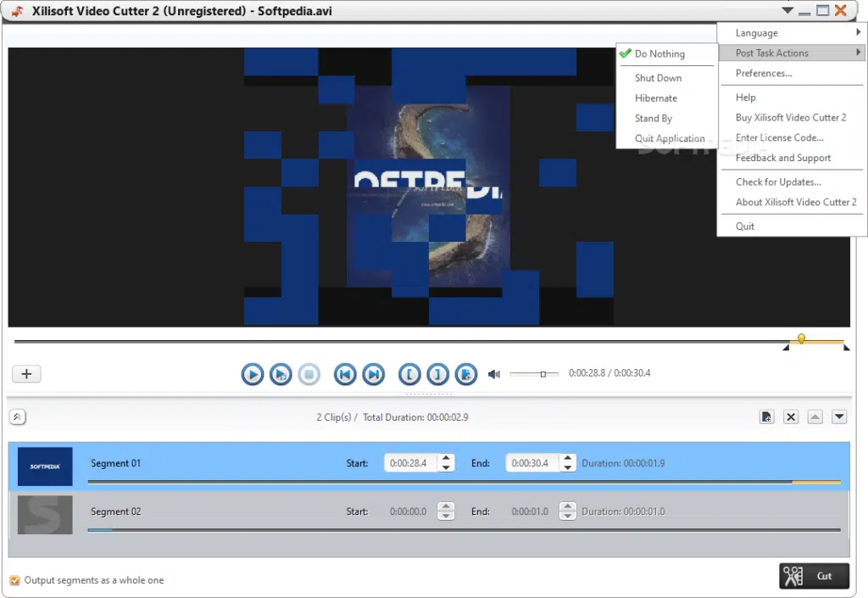The height and width of the screenshot is (598, 868).
Task: Choose Enter License Code...
Action: coord(793,138)
